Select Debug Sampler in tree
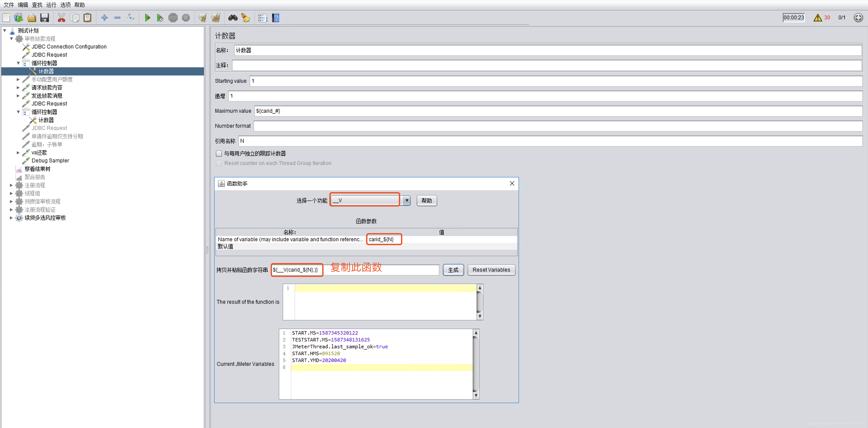Viewport: 868px width, 428px height. pyautogui.click(x=50, y=160)
